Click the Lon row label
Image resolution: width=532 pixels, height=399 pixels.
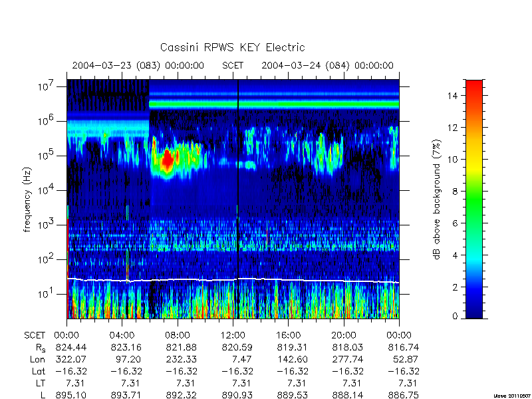(37, 359)
